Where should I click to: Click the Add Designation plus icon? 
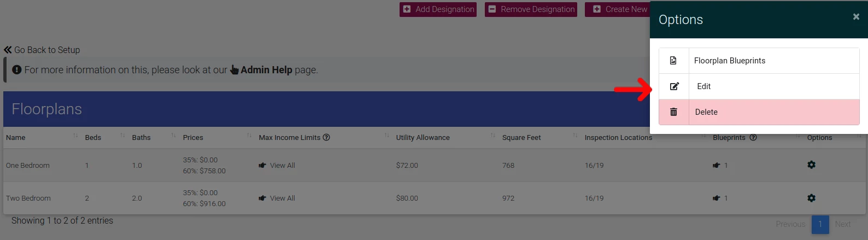tap(407, 9)
